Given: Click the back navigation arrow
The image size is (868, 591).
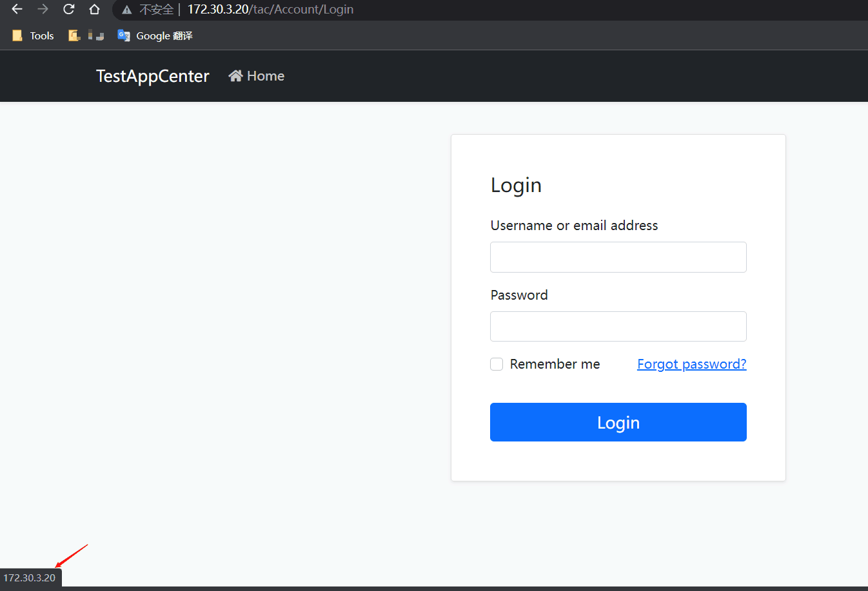Looking at the screenshot, I should pyautogui.click(x=16, y=10).
